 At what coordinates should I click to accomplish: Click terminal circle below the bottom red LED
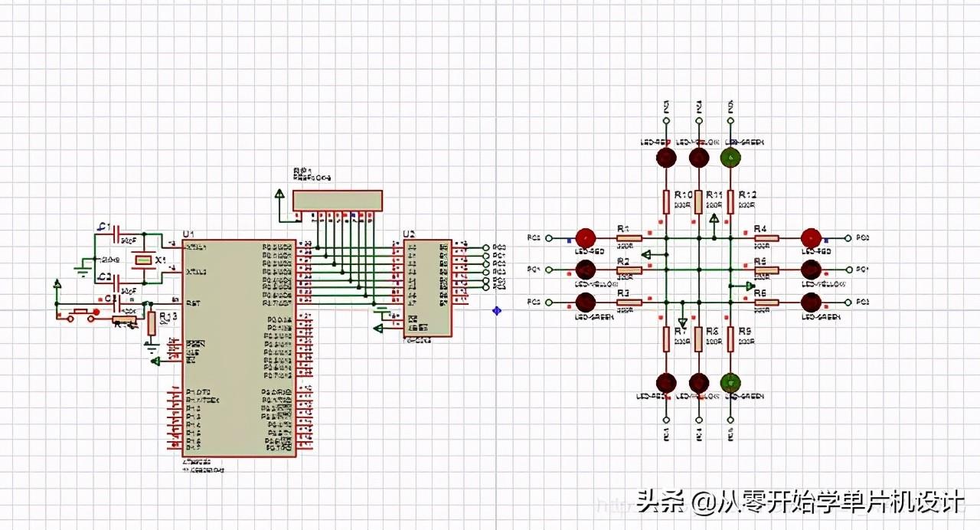(666, 420)
